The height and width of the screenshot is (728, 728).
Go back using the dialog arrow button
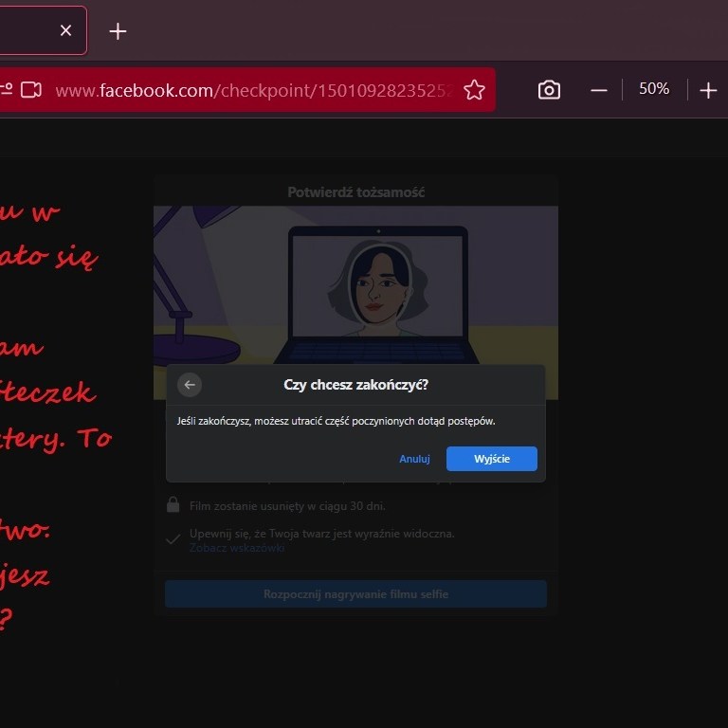190,385
